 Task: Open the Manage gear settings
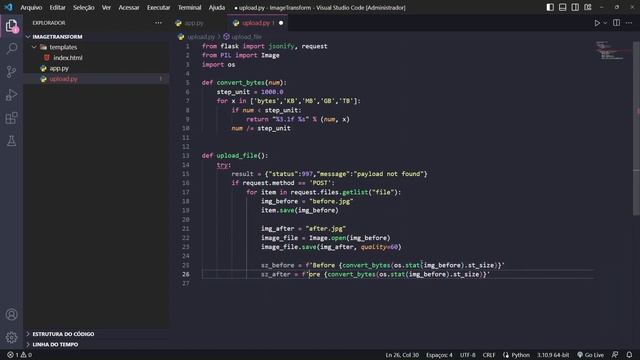coord(11,337)
